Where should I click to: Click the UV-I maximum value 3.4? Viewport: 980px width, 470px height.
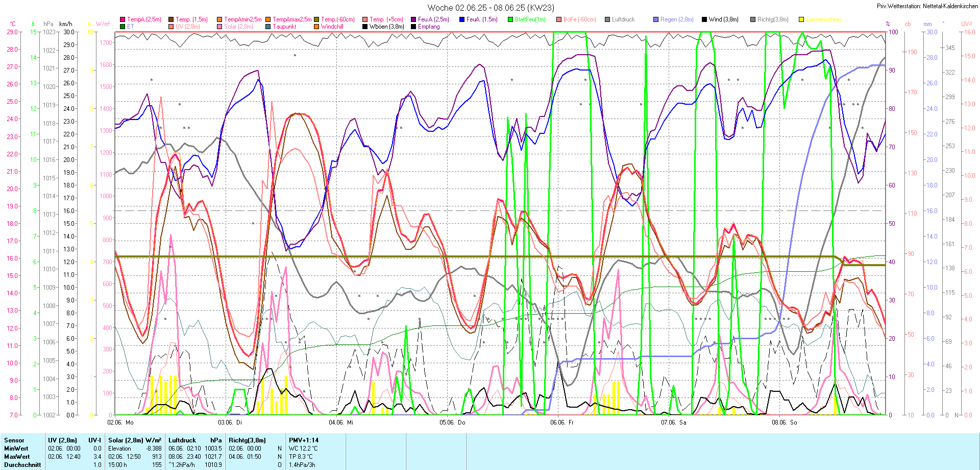pos(97,457)
